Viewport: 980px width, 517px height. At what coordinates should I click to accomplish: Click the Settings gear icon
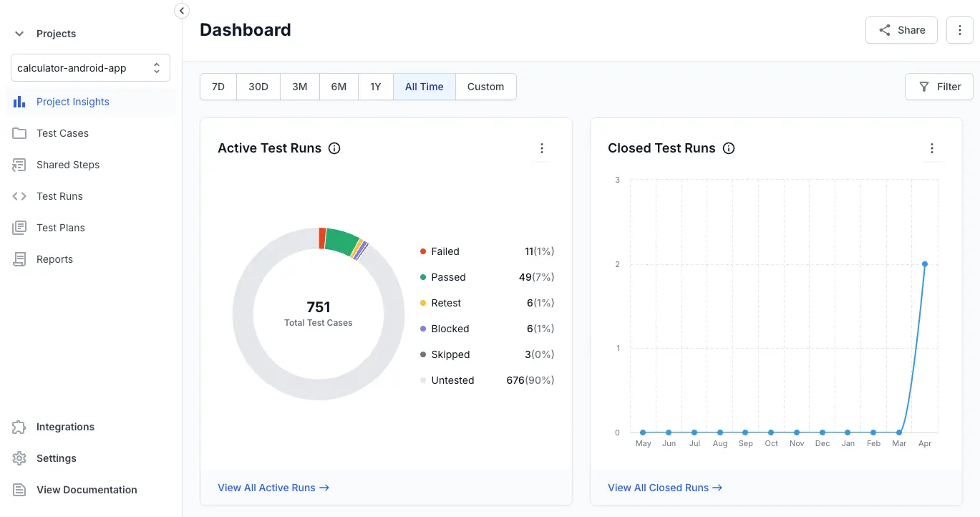coord(19,458)
